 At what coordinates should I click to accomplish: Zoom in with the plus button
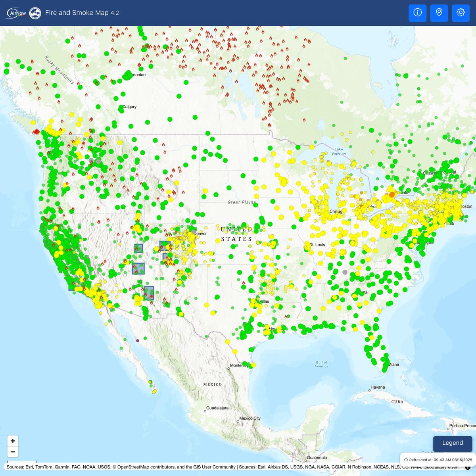click(x=13, y=441)
